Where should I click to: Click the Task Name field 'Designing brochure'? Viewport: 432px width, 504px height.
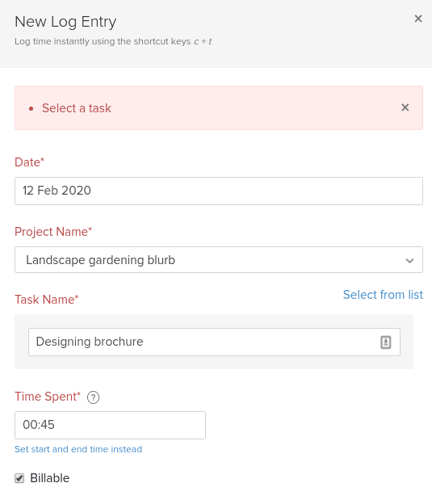pyautogui.click(x=214, y=342)
